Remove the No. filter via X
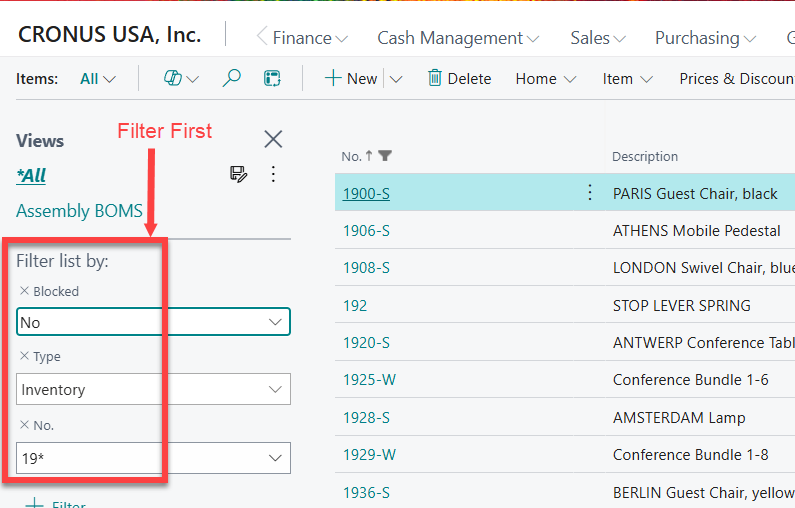This screenshot has height=508, width=795. point(24,425)
